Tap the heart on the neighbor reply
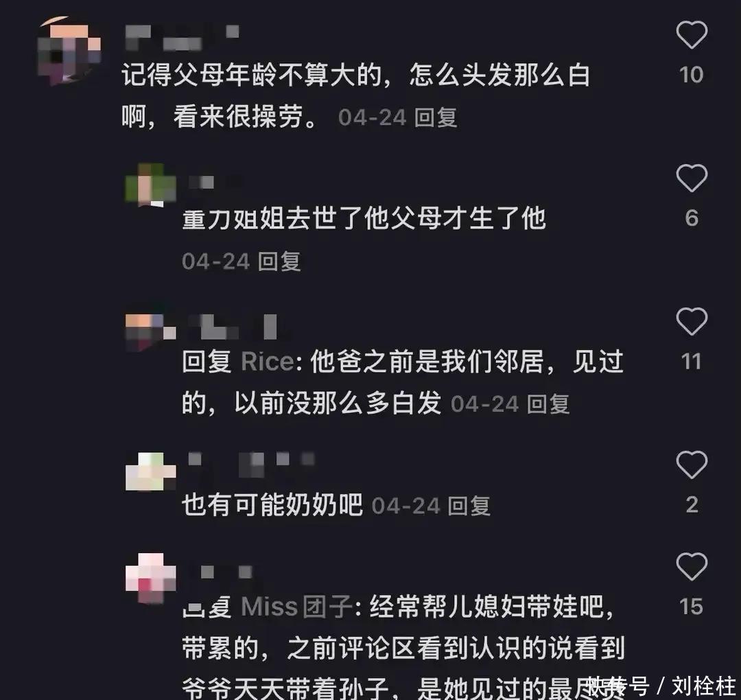This screenshot has height=700, width=741. click(x=692, y=321)
